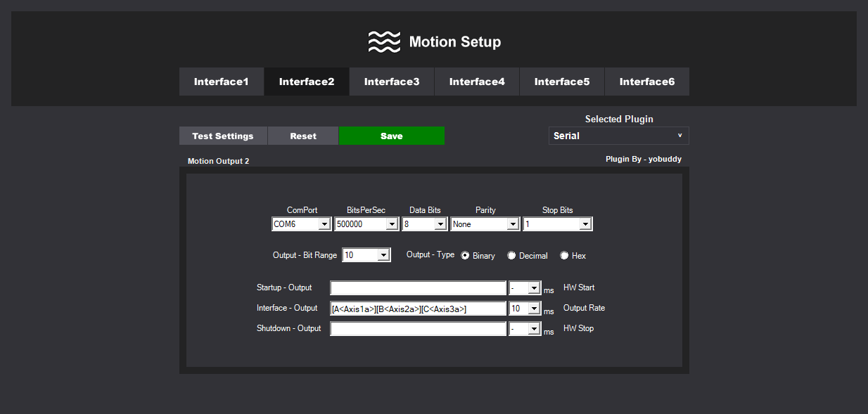Click into the Startup Output text field
This screenshot has width=868, height=414.
pyautogui.click(x=418, y=288)
